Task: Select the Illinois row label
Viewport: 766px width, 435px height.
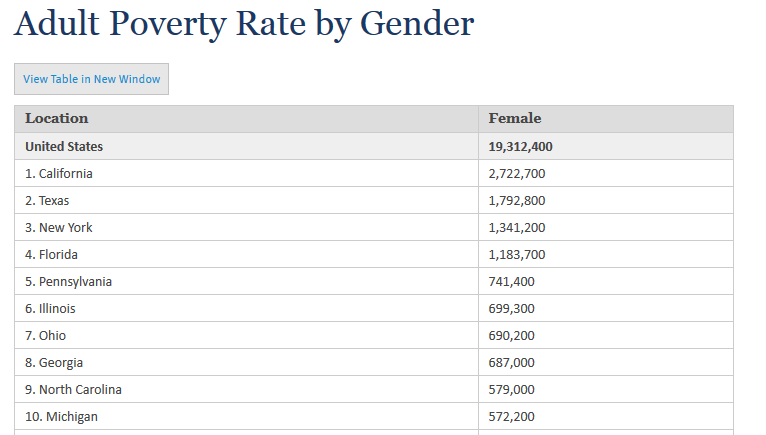Action: coord(50,308)
